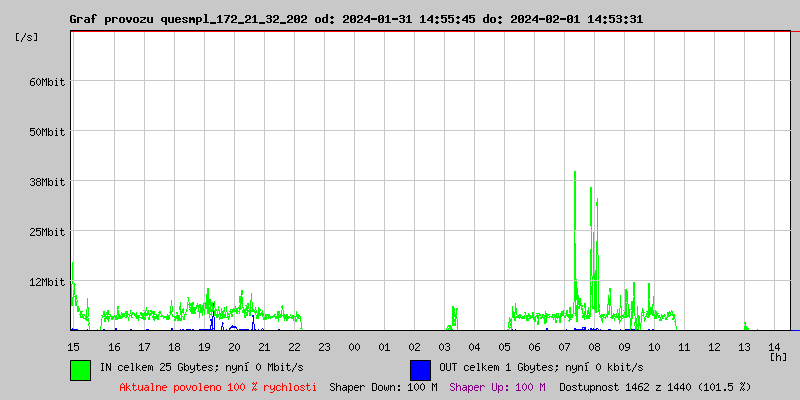The height and width of the screenshot is (400, 800).
Task: Click the 38Mbit y-axis label
Action: pyautogui.click(x=46, y=182)
